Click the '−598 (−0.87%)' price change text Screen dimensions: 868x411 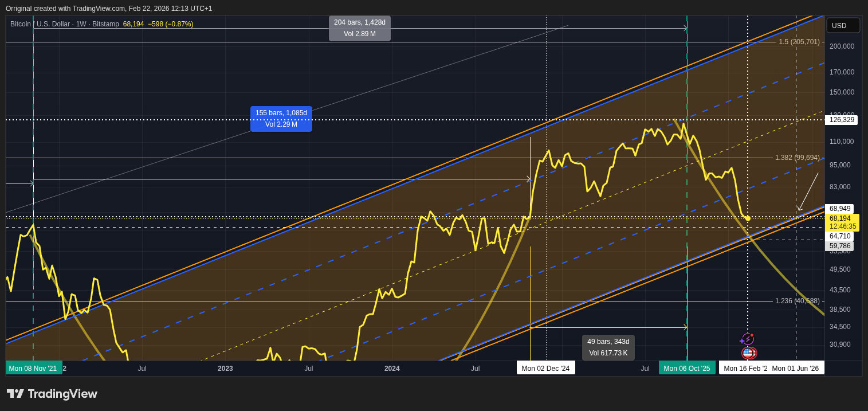(171, 24)
